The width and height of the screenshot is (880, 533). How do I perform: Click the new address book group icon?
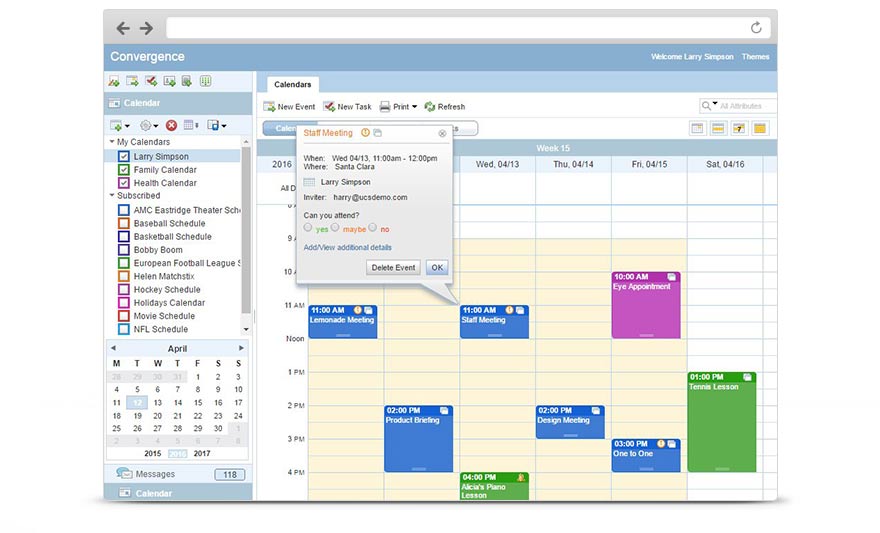(x=187, y=81)
